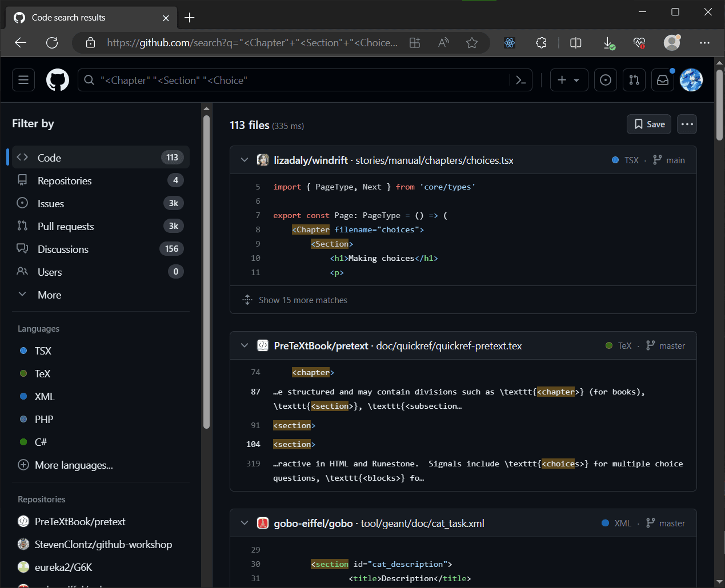Open Browser essentials heart icon
The height and width of the screenshot is (588, 725).
coord(639,43)
